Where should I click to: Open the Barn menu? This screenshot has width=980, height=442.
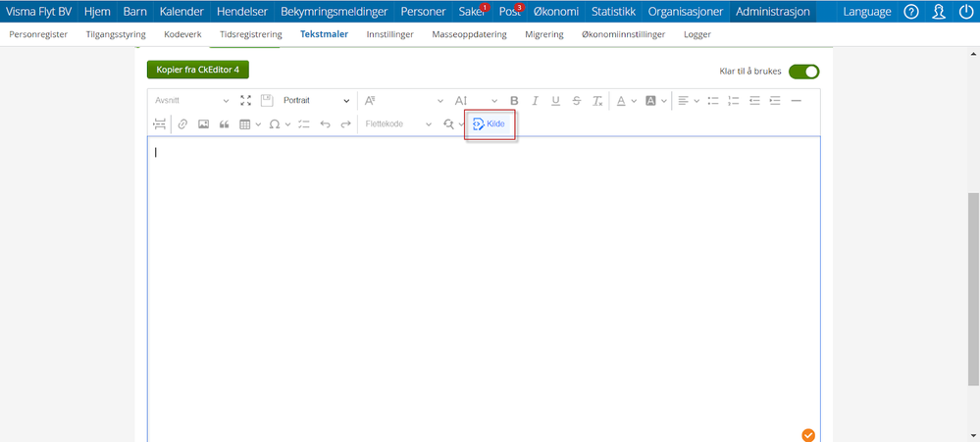point(135,11)
